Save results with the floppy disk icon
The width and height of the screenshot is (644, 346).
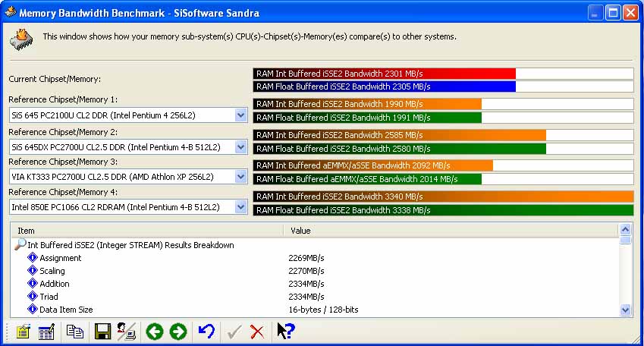coord(102,332)
